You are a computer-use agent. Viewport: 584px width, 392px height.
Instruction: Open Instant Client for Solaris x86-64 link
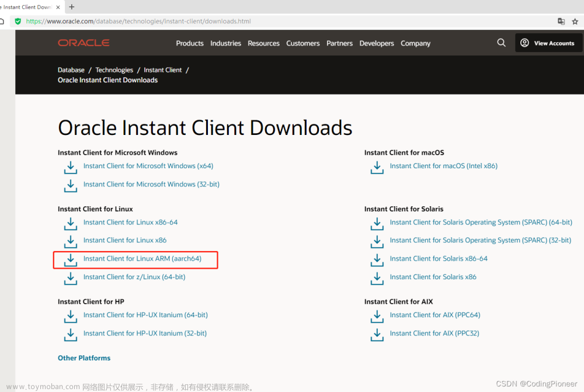point(439,258)
